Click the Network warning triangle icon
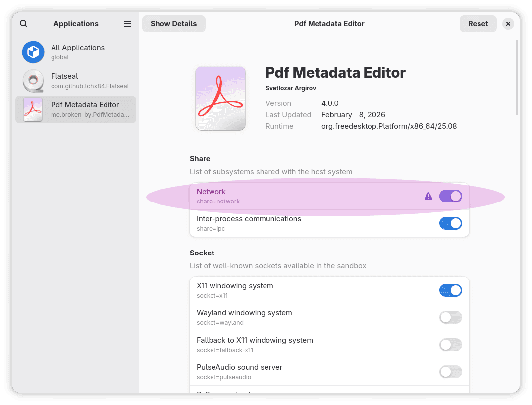This screenshot has width=532, height=405. 428,196
